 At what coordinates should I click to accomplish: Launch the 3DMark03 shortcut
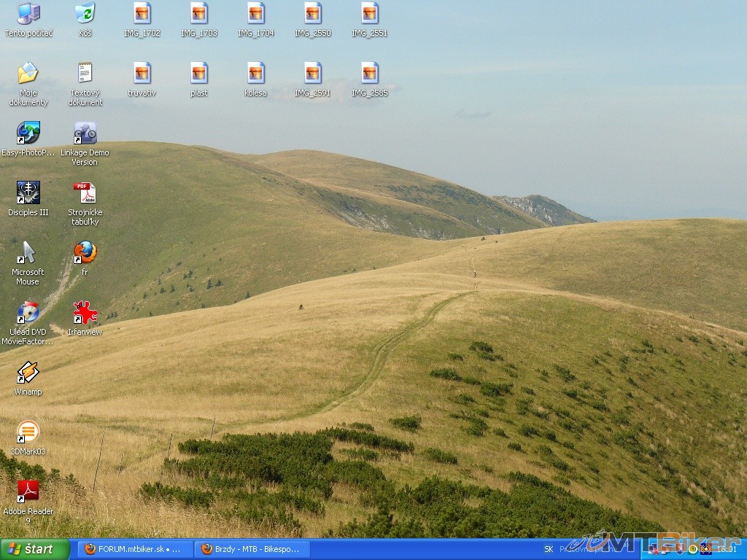click(x=28, y=432)
